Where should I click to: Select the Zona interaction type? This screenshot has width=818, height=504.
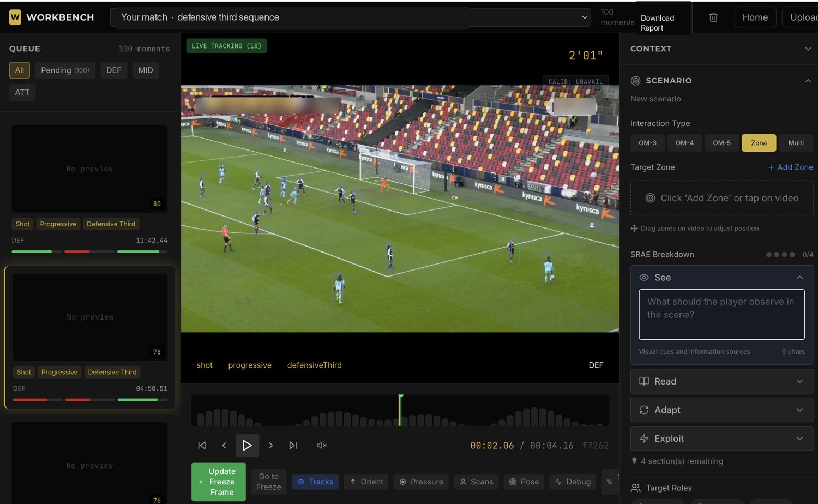tap(759, 143)
